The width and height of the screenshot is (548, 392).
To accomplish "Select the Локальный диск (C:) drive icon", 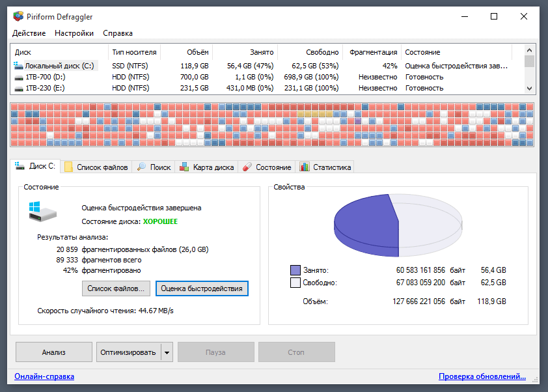I will pyautogui.click(x=18, y=66).
